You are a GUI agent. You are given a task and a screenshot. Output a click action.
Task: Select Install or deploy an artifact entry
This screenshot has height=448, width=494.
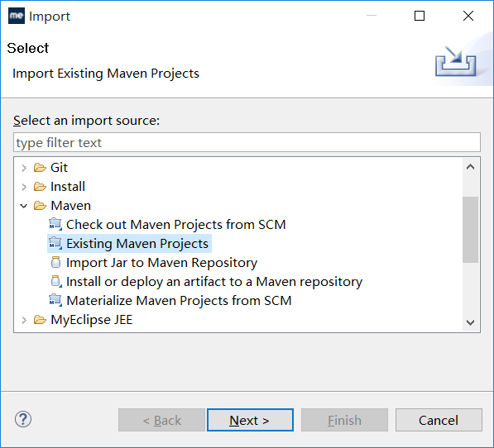point(214,282)
